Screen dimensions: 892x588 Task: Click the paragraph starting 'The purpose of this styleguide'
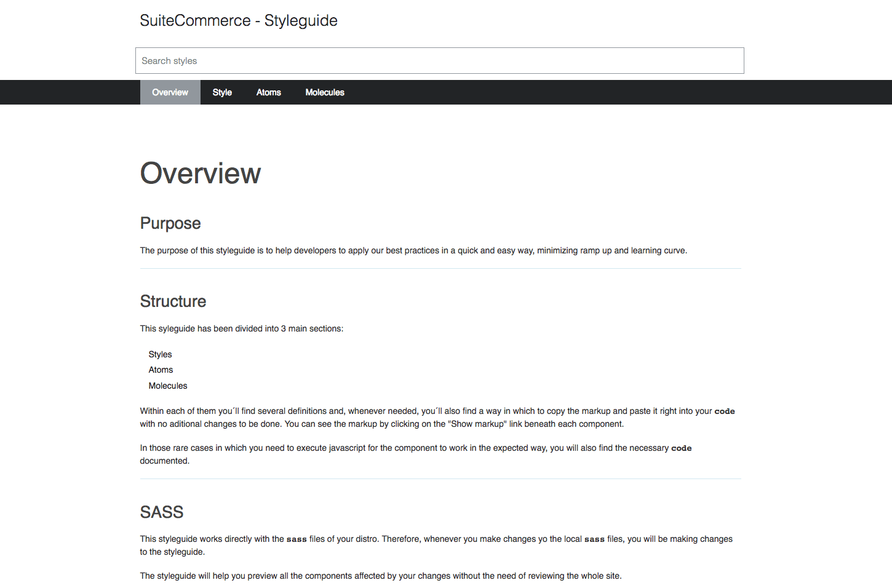click(413, 250)
